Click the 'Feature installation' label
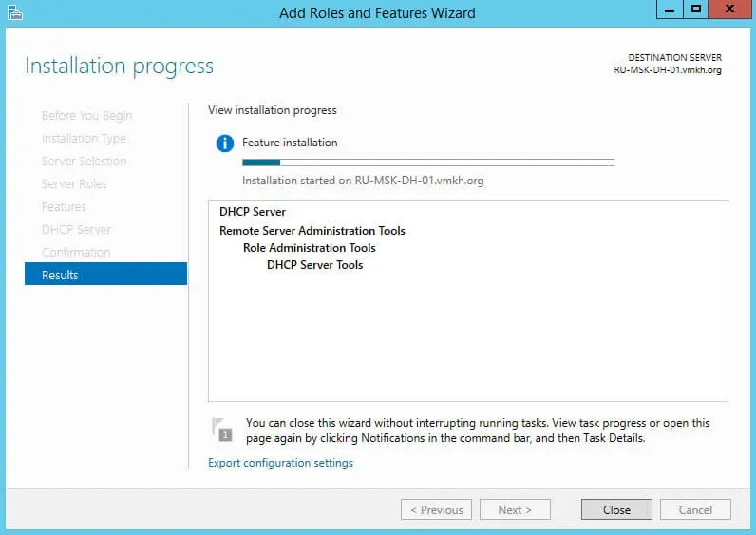Screen dimensions: 756x535 click(290, 143)
